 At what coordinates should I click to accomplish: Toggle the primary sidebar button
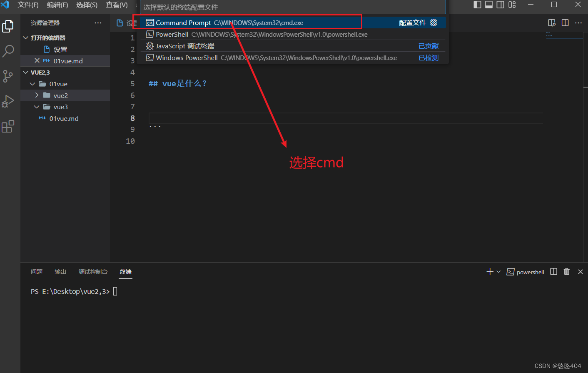point(476,5)
